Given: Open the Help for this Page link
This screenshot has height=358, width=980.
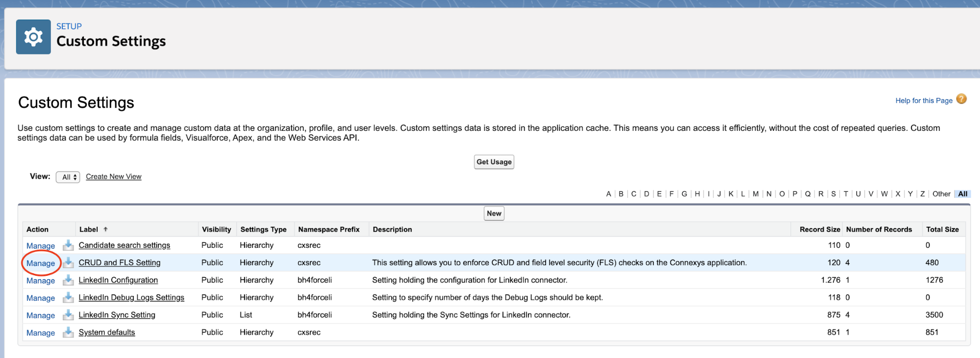Looking at the screenshot, I should [x=924, y=100].
